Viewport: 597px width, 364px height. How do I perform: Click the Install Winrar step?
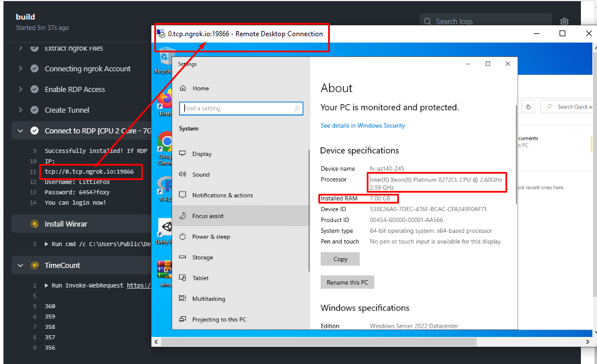tap(82, 224)
